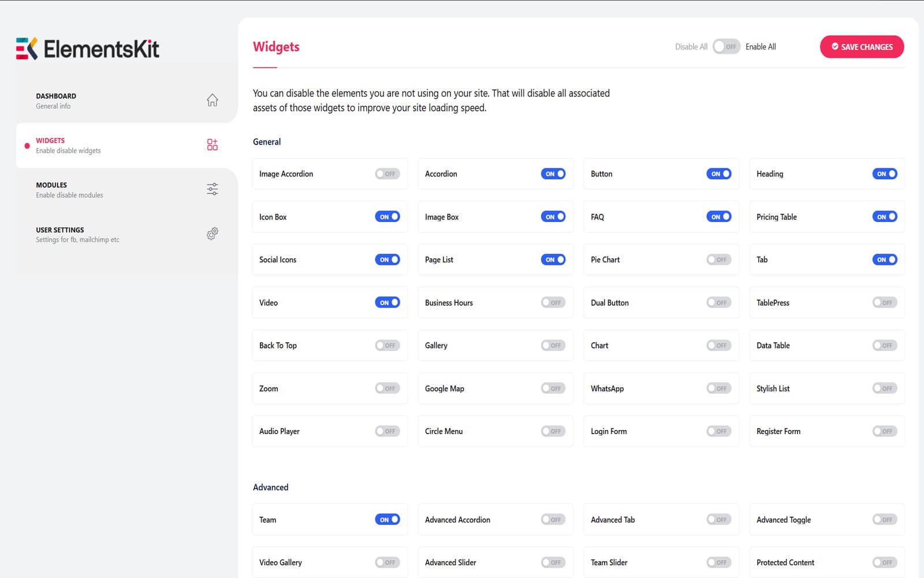Image resolution: width=924 pixels, height=578 pixels.
Task: Disable the Accordion widget
Action: pos(553,174)
